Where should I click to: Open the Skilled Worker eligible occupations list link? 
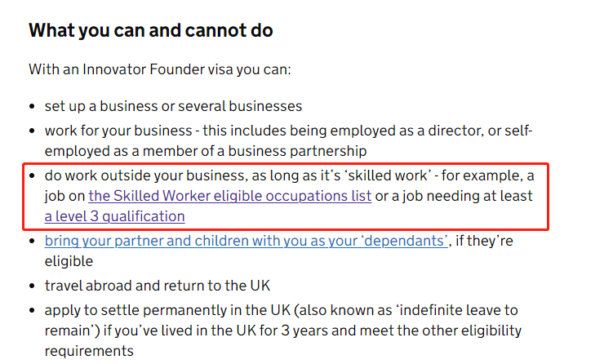(x=230, y=196)
